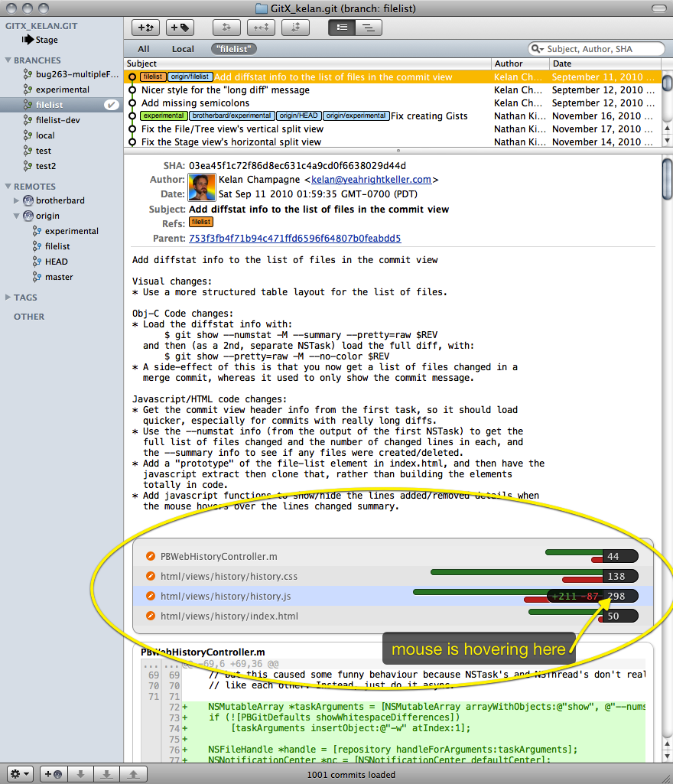
Task: Click the fetch down-arrow button in bottom bar
Action: tap(80, 774)
